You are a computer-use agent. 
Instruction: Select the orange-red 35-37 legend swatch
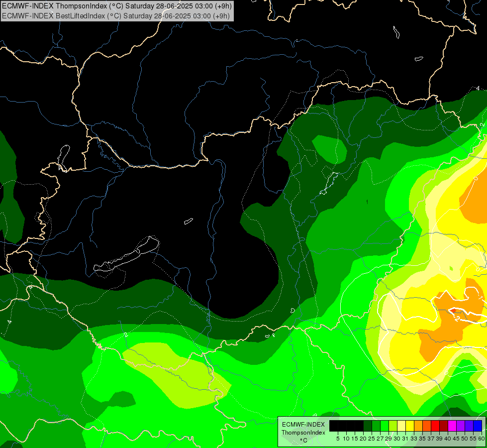pyautogui.click(x=427, y=426)
